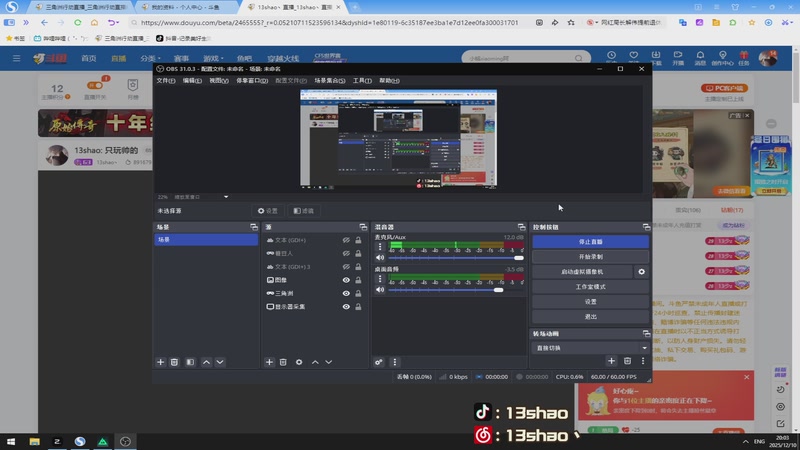The image size is (800, 450).
Task: Add a transition with the plus icon
Action: [x=611, y=361]
